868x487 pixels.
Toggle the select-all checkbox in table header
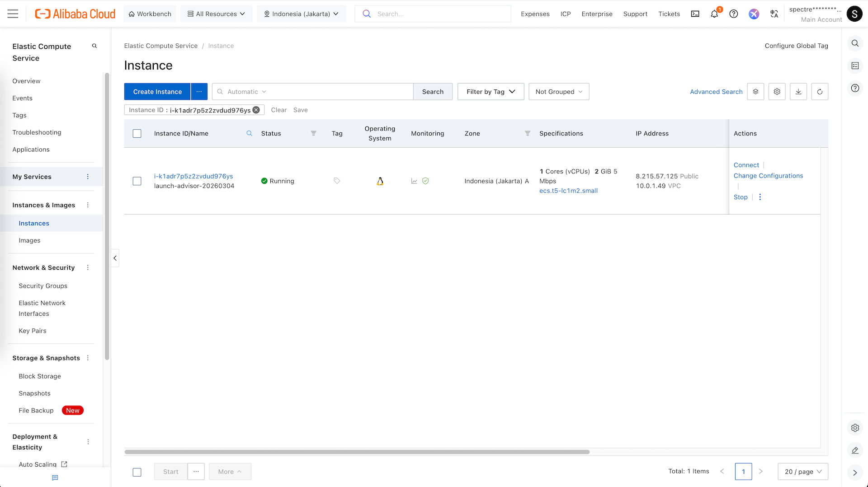137,134
